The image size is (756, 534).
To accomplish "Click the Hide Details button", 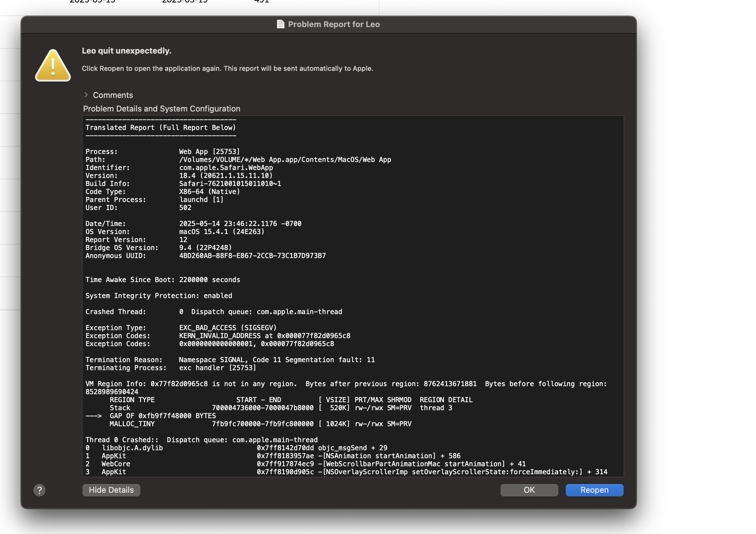I will [111, 490].
